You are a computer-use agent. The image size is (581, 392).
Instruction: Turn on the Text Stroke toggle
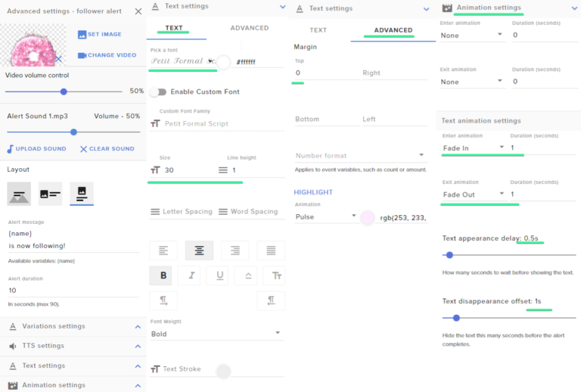tap(223, 370)
